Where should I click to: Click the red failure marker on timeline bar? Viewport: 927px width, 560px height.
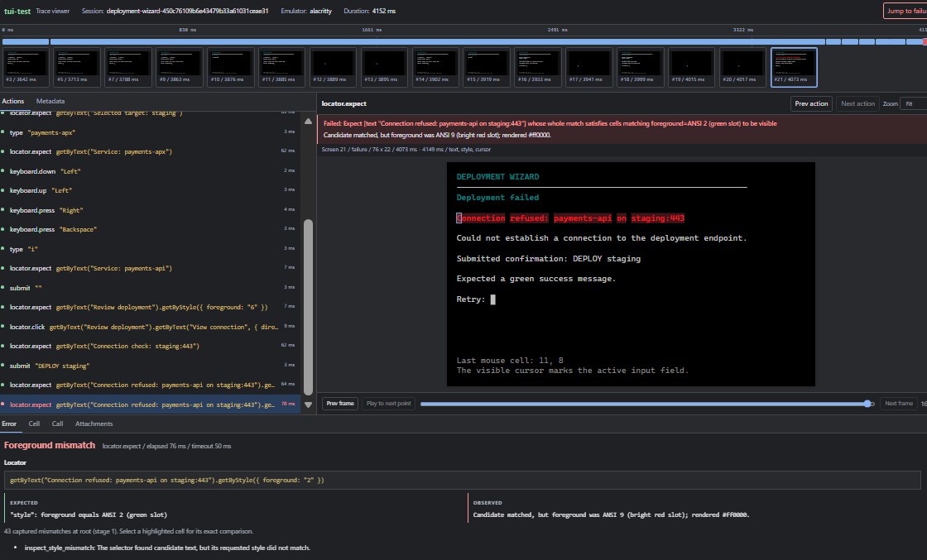[x=925, y=42]
